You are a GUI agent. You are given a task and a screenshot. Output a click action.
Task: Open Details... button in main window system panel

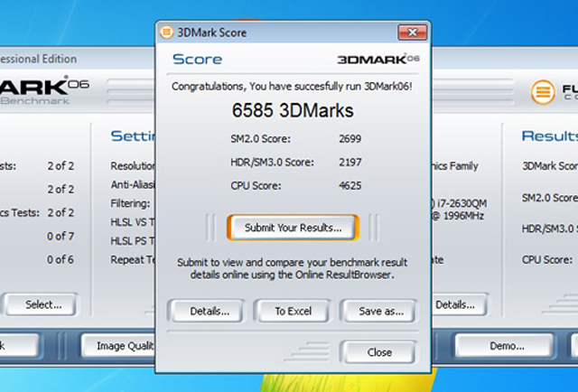point(459,304)
